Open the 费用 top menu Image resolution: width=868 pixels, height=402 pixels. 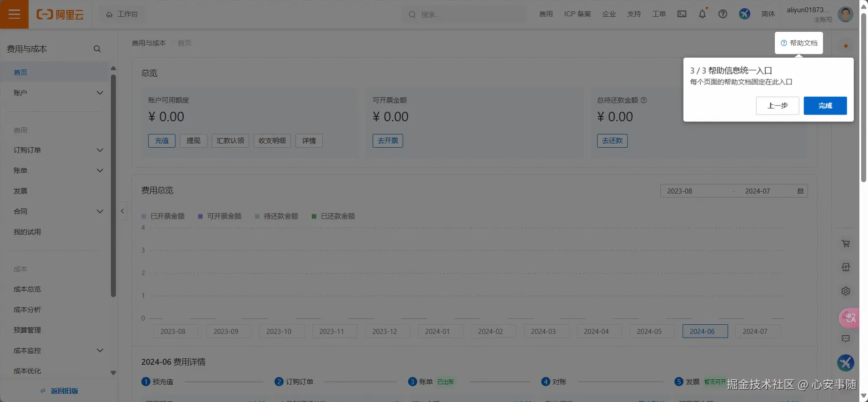546,14
